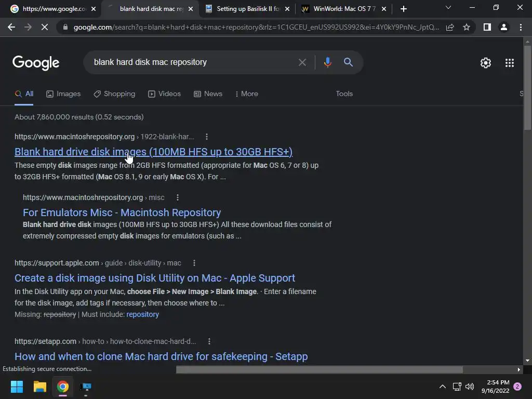The height and width of the screenshot is (399, 532).
Task: Open the notification count badge
Action: 517,387
